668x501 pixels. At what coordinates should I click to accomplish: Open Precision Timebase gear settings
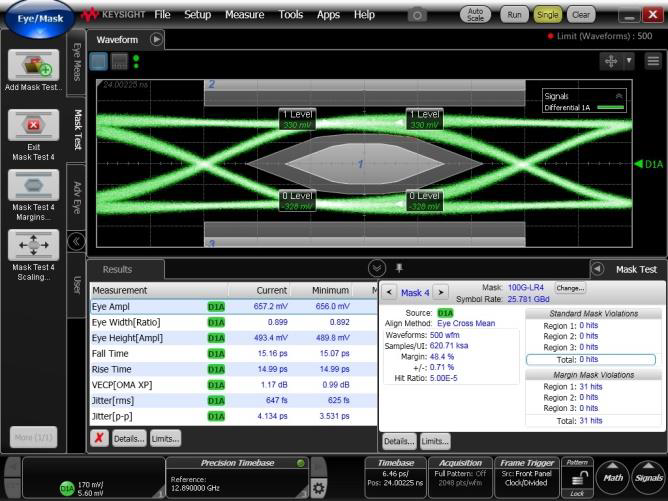click(318, 487)
